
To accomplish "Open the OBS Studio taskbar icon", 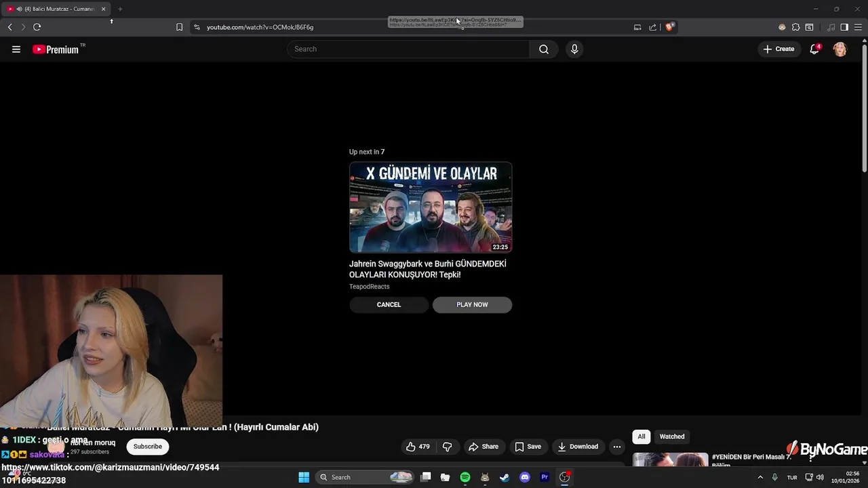I will click(x=564, y=477).
